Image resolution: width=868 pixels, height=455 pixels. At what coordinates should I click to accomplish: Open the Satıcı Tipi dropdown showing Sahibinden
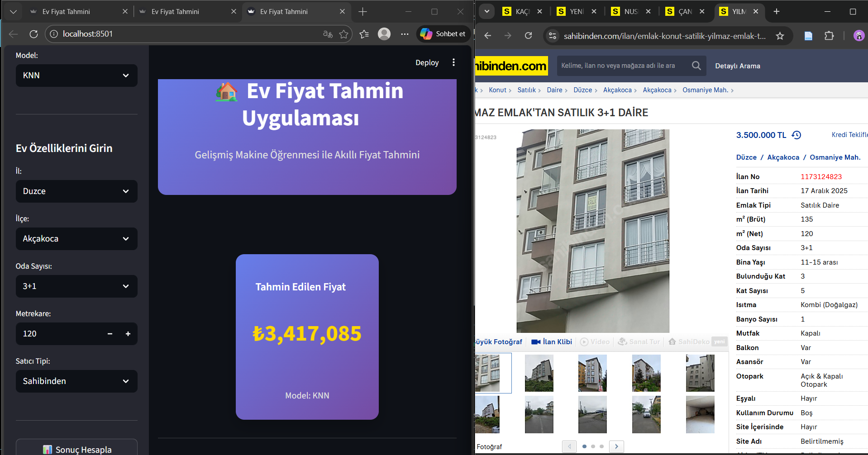pyautogui.click(x=76, y=381)
